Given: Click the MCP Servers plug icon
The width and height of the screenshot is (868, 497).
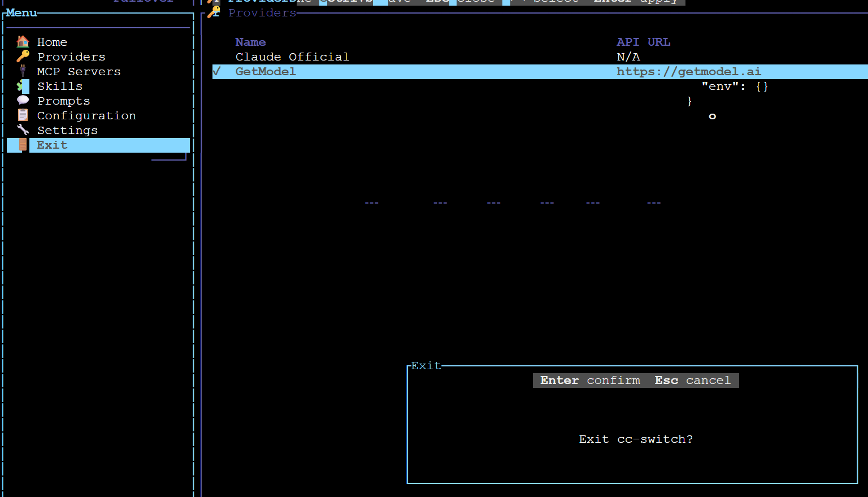Looking at the screenshot, I should click(23, 71).
